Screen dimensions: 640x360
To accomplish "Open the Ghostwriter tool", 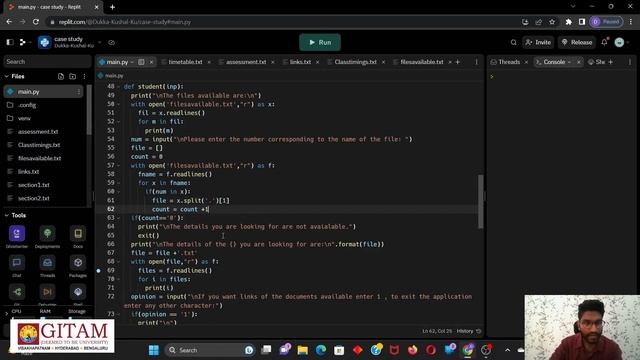I will pyautogui.click(x=17, y=233).
